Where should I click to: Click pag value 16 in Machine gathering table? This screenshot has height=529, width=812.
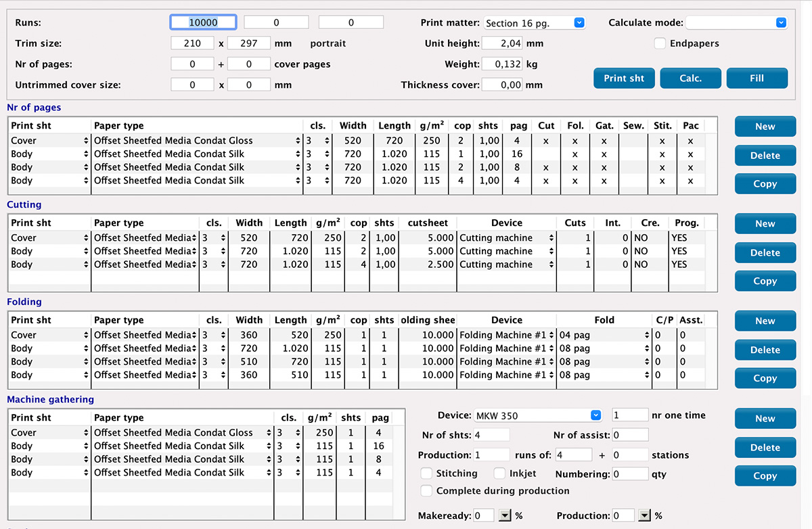tap(379, 446)
